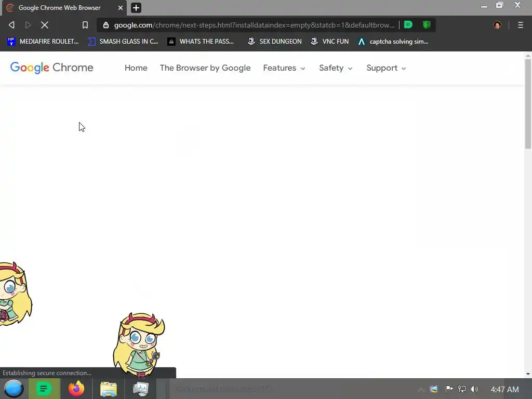Expand the Features dropdown

(x=284, y=68)
